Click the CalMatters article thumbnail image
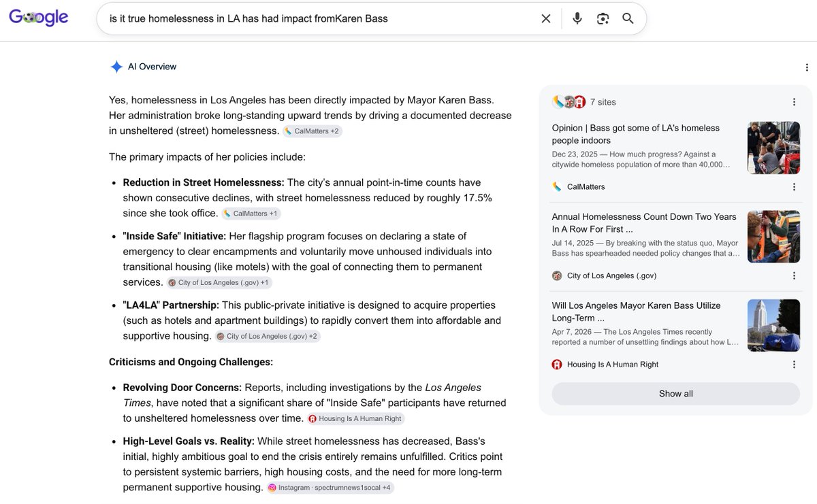 point(773,148)
